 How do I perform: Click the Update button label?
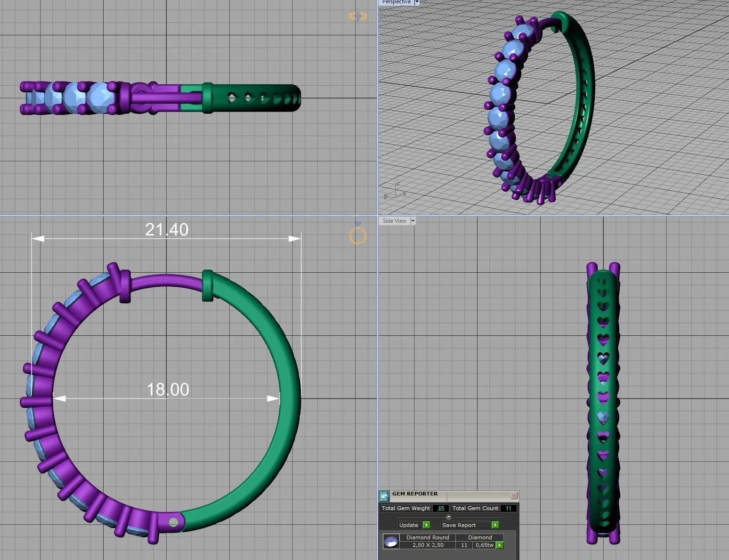point(408,525)
